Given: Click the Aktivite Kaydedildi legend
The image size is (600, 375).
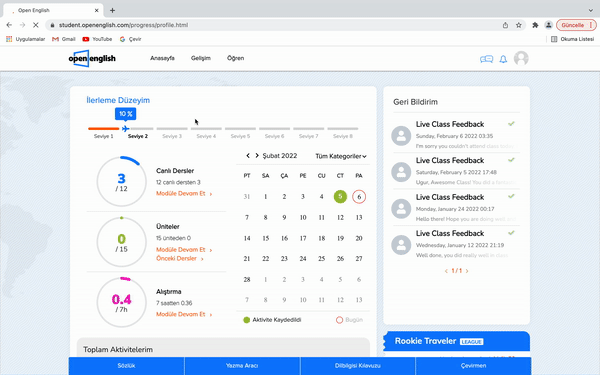Looking at the screenshot, I should coord(272,320).
